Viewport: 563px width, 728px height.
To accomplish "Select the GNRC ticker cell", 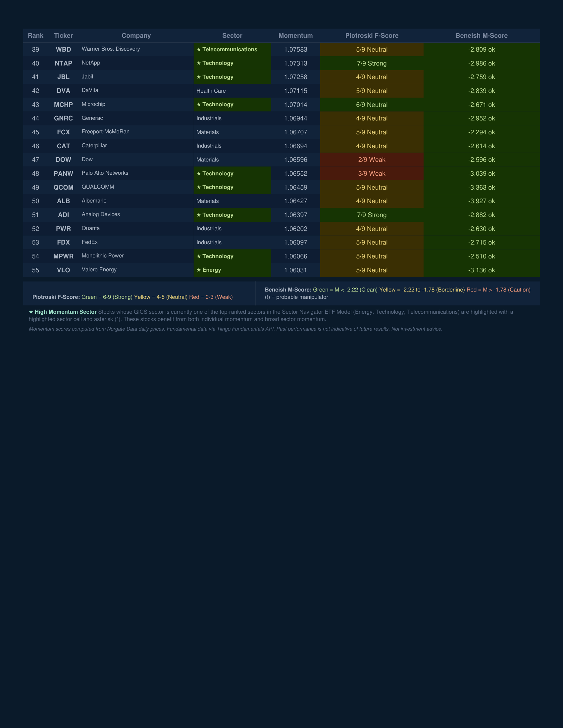I will point(63,118).
